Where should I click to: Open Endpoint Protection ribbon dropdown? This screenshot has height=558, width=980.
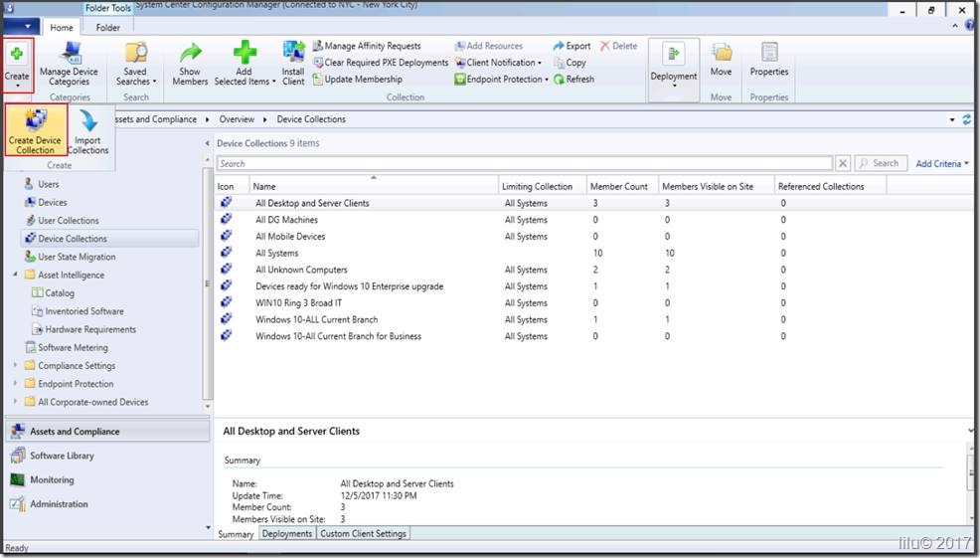(501, 80)
